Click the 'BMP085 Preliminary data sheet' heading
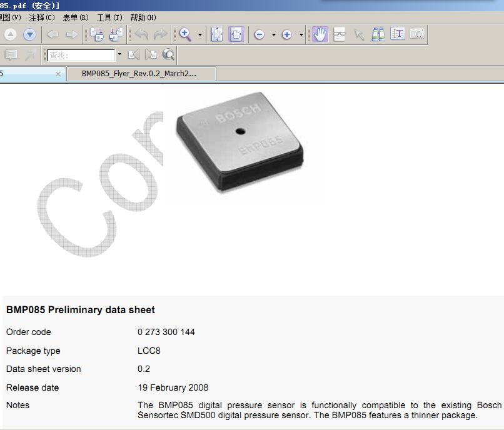Viewport: 504px width, 430px height. pyautogui.click(x=81, y=310)
